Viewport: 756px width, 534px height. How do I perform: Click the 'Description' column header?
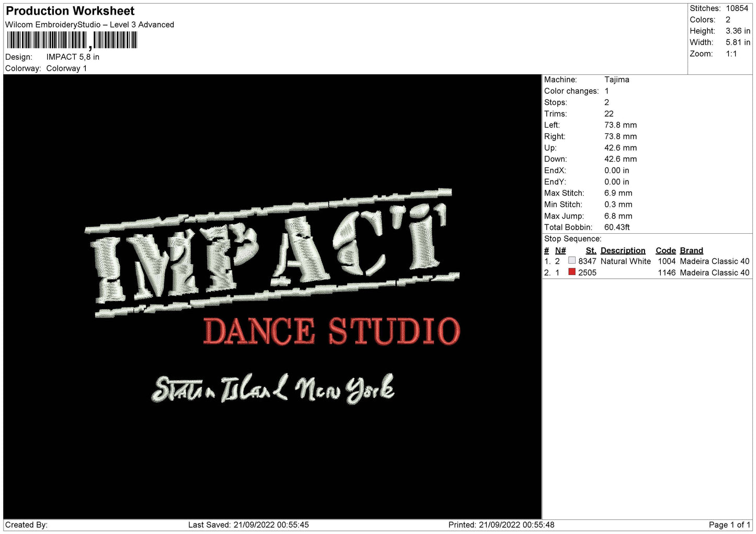pos(623,251)
